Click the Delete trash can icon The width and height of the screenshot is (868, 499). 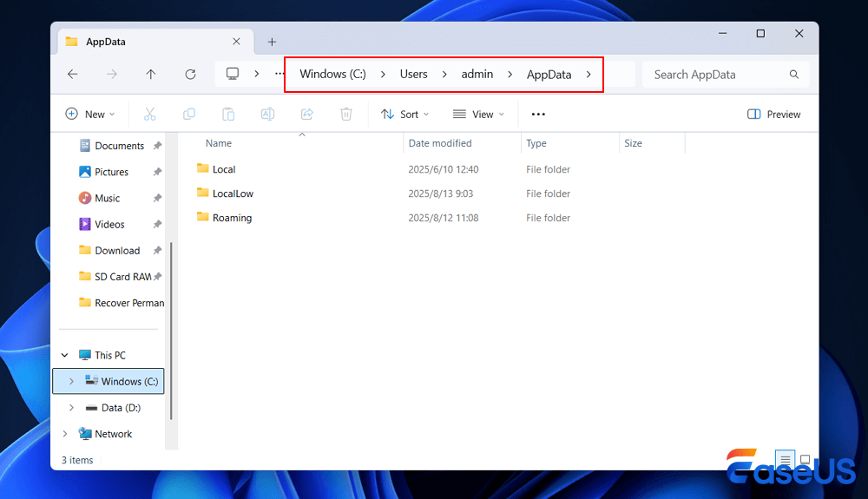[x=346, y=114]
